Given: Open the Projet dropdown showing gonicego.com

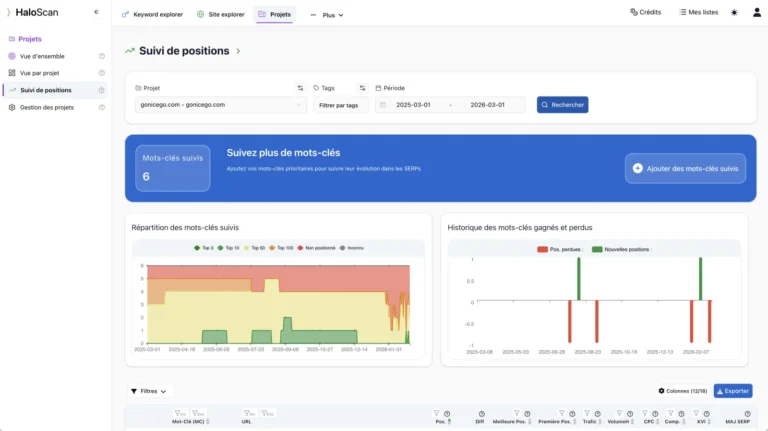Looking at the screenshot, I should coord(220,105).
